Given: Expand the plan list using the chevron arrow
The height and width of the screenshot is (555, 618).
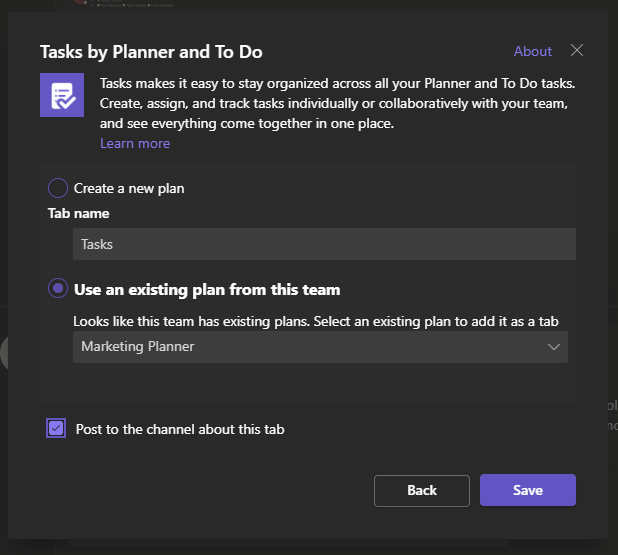Looking at the screenshot, I should click(x=553, y=347).
